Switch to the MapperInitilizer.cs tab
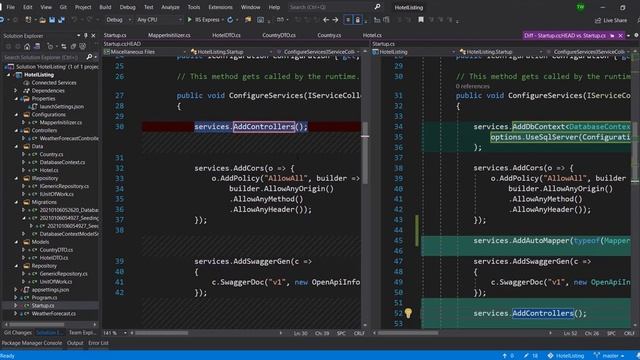This screenshot has height=360, width=640. point(169,36)
